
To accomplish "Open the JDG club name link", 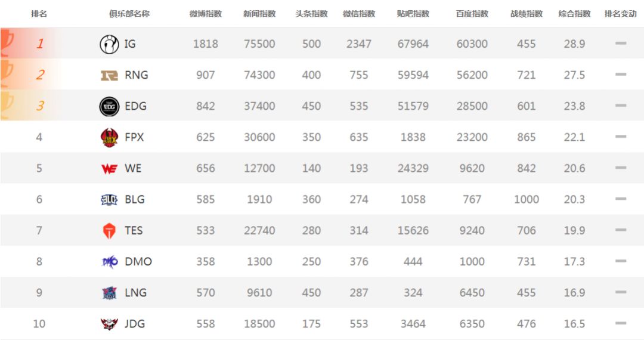I will click(x=135, y=324).
